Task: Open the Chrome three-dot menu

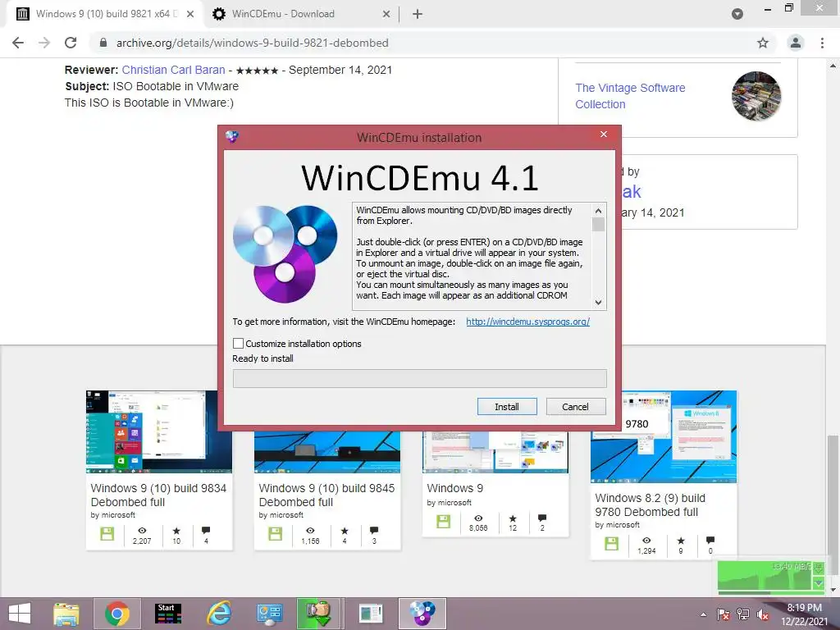Action: point(822,43)
